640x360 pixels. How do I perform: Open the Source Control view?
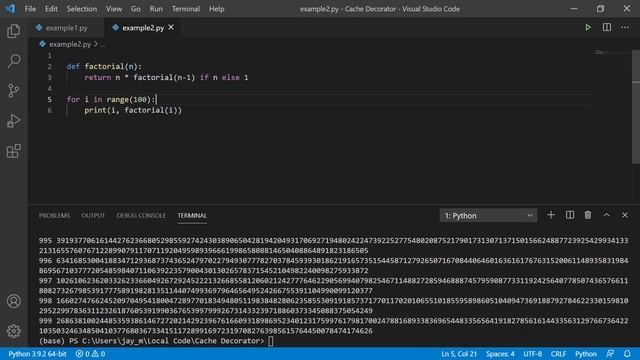coord(13,91)
